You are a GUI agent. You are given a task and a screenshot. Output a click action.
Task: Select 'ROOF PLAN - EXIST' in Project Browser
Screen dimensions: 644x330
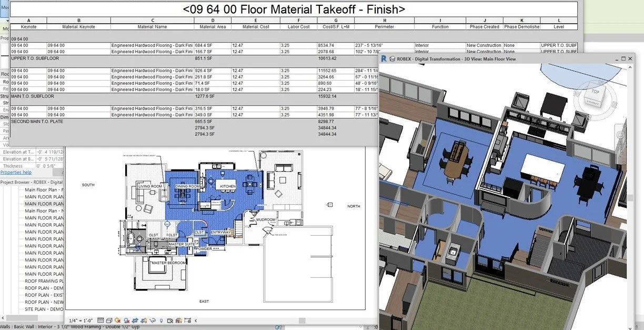point(45,295)
